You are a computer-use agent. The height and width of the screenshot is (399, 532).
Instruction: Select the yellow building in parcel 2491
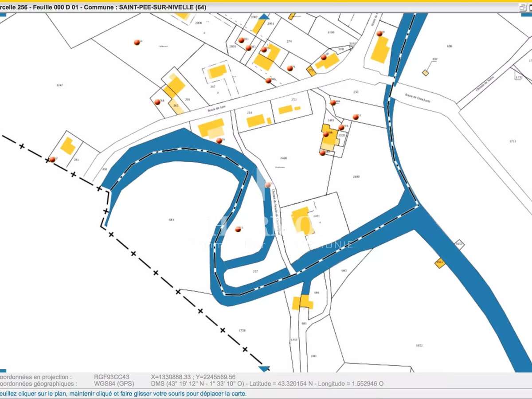301,220
